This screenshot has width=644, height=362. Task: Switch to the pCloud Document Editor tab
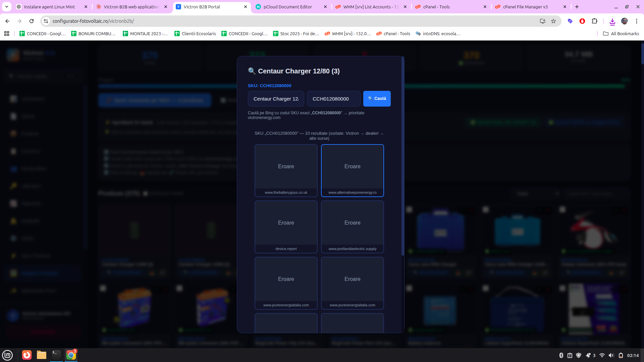[x=287, y=7]
